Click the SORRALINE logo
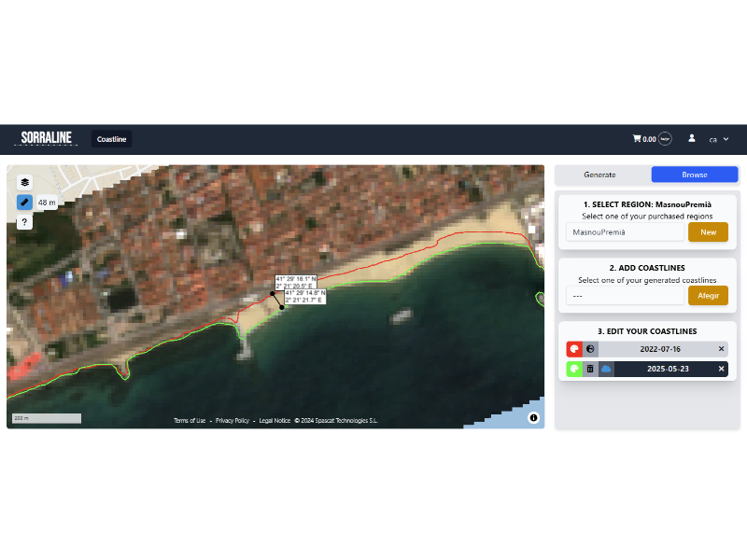The width and height of the screenshot is (747, 560). 47,139
